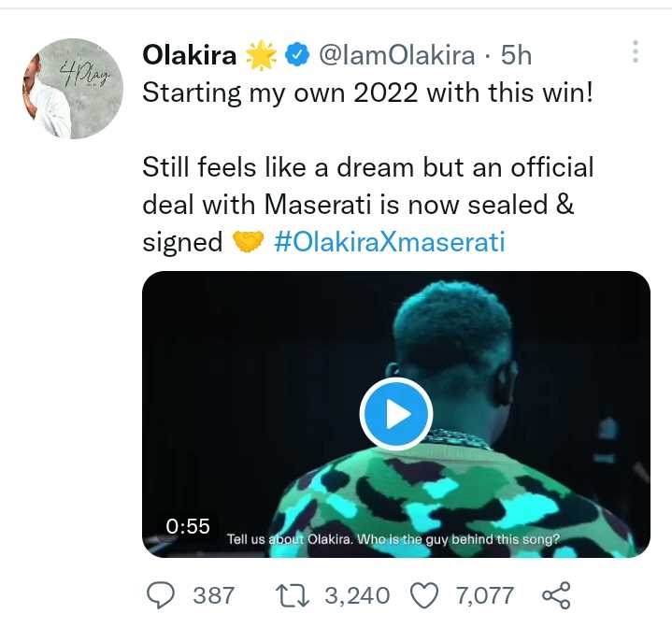Click the 3,240 retweets count
The width and height of the screenshot is (672, 628).
coord(342,594)
